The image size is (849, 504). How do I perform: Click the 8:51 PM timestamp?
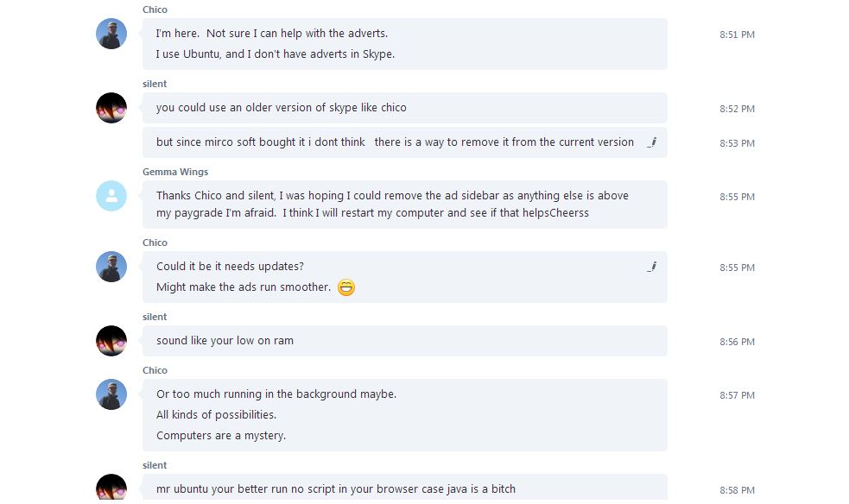click(x=737, y=35)
